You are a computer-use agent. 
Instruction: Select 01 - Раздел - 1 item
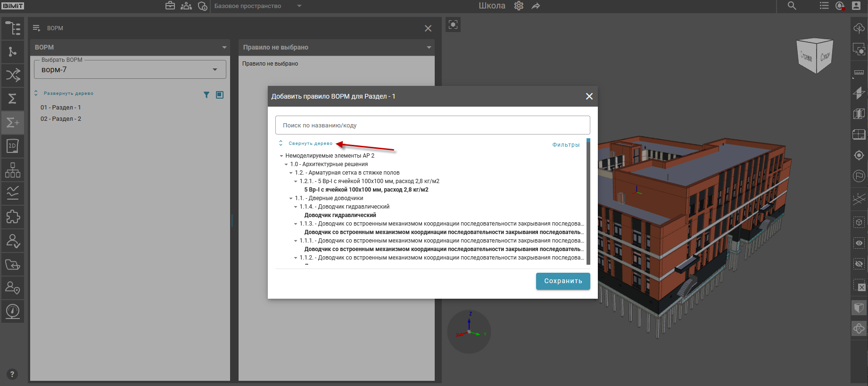tap(61, 108)
